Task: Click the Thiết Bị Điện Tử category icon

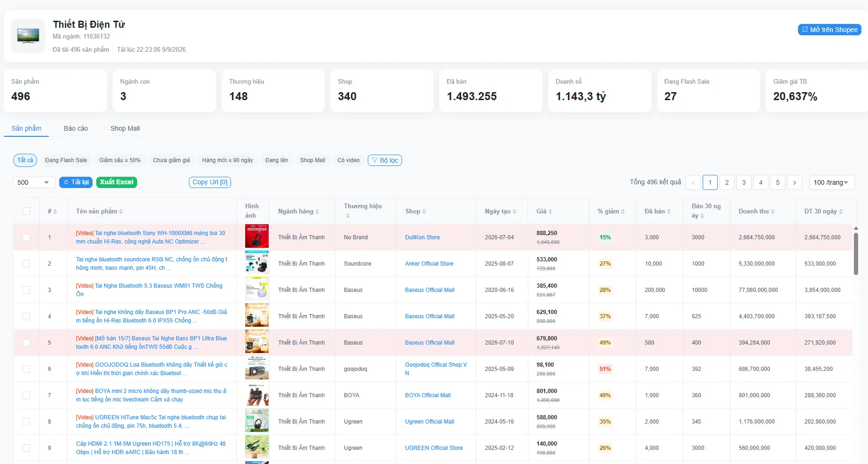Action: [28, 36]
